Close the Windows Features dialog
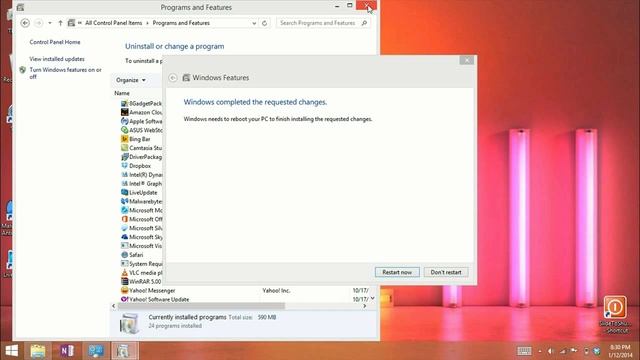The image size is (640, 360). click(x=467, y=60)
